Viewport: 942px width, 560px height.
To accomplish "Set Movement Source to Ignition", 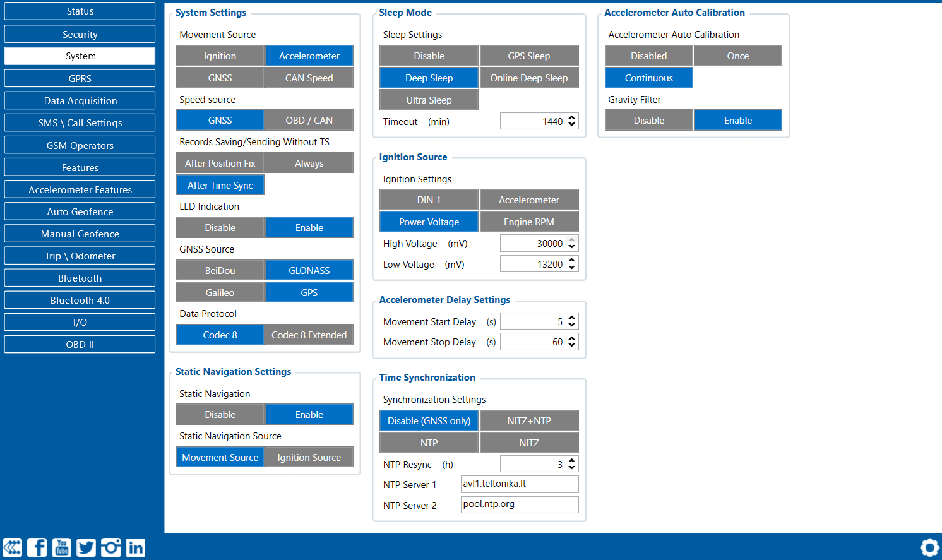I will pyautogui.click(x=220, y=56).
